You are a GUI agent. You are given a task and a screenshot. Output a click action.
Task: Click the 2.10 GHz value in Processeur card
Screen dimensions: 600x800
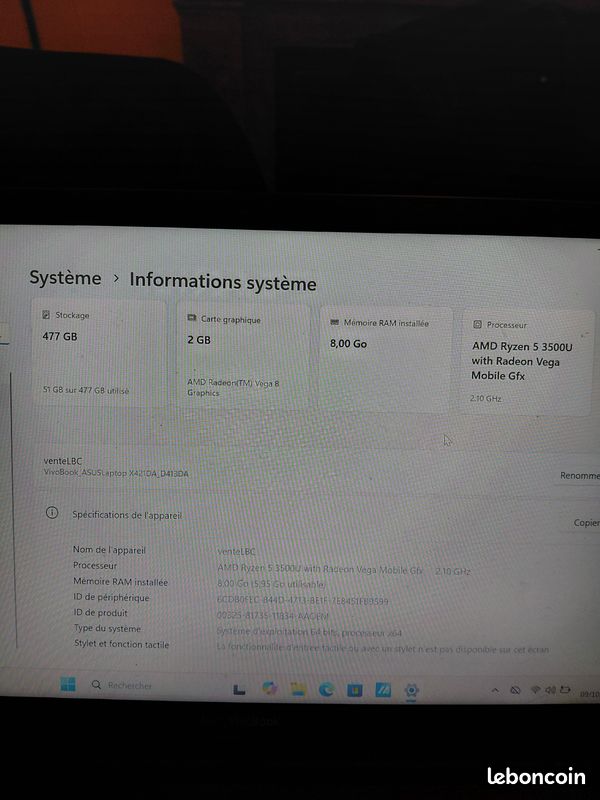tap(485, 398)
